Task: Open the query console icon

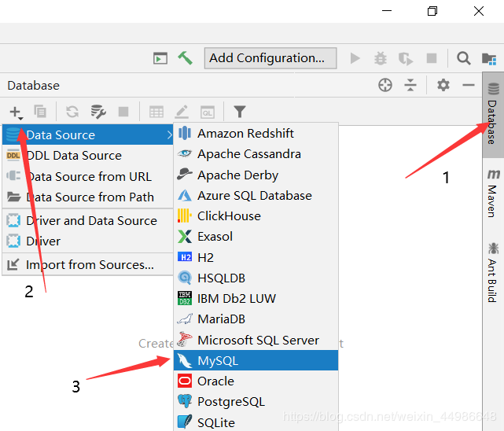Action: point(207,112)
